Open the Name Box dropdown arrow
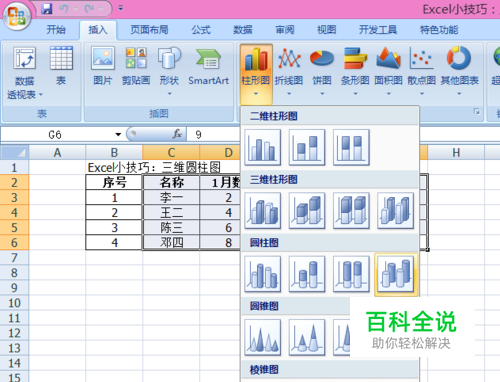Image resolution: width=500 pixels, height=382 pixels. 118,135
